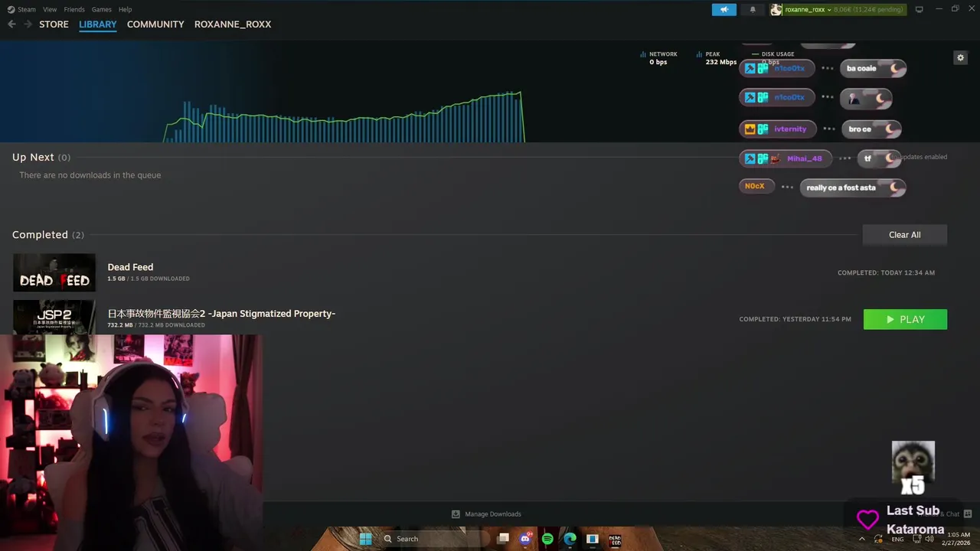Viewport: 980px width, 551px height.
Task: Open the JSP2 game thumbnail
Action: point(54,317)
